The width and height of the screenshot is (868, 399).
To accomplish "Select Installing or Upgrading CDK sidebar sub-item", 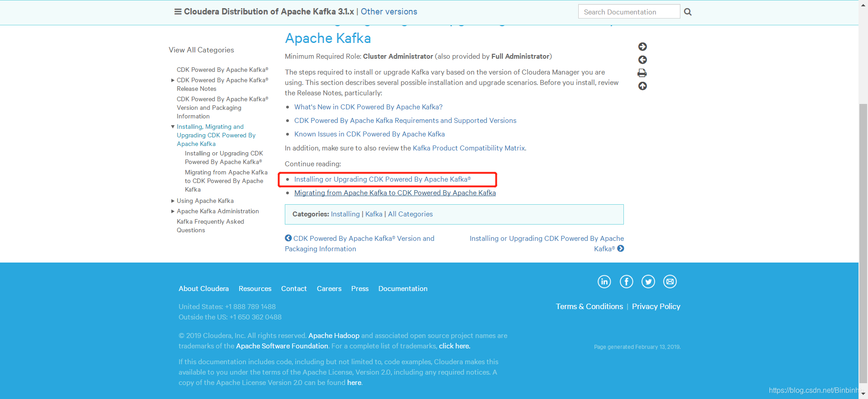I will click(x=224, y=158).
